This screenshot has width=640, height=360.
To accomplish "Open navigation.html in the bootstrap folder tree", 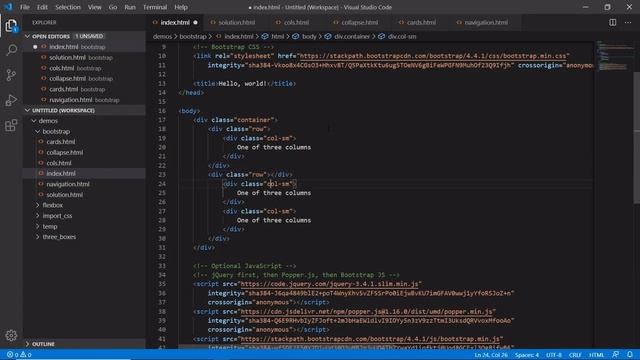I will (84, 184).
